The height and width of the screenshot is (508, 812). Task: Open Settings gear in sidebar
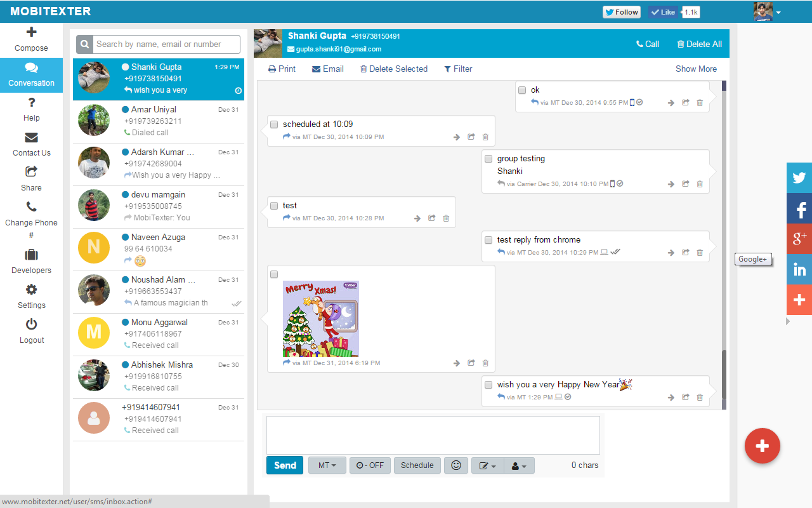pos(31,290)
